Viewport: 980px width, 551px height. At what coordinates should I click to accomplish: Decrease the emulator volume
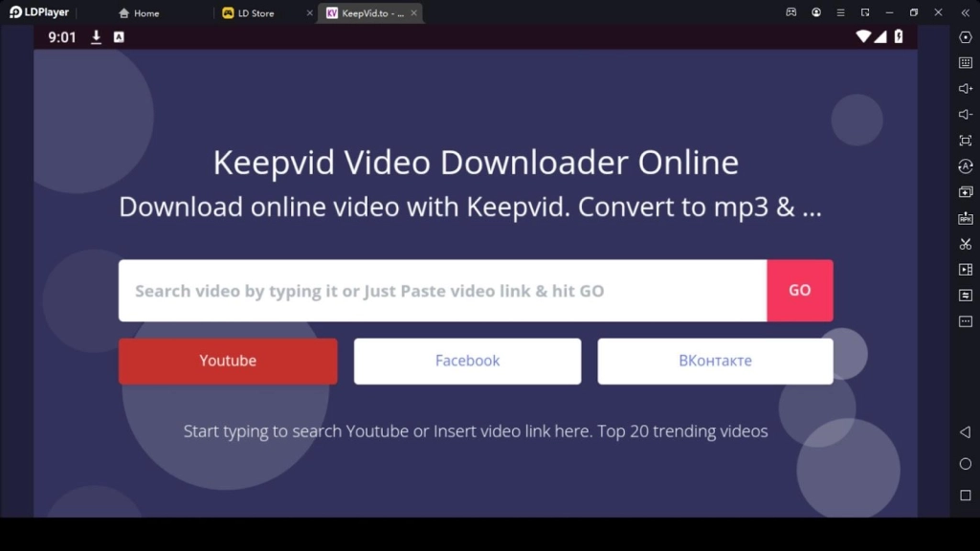[x=966, y=114]
